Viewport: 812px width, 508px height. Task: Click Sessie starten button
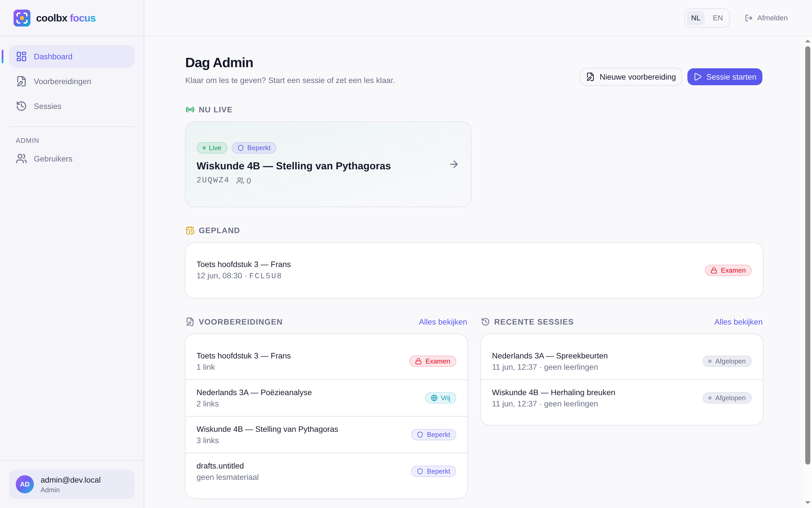click(x=725, y=77)
